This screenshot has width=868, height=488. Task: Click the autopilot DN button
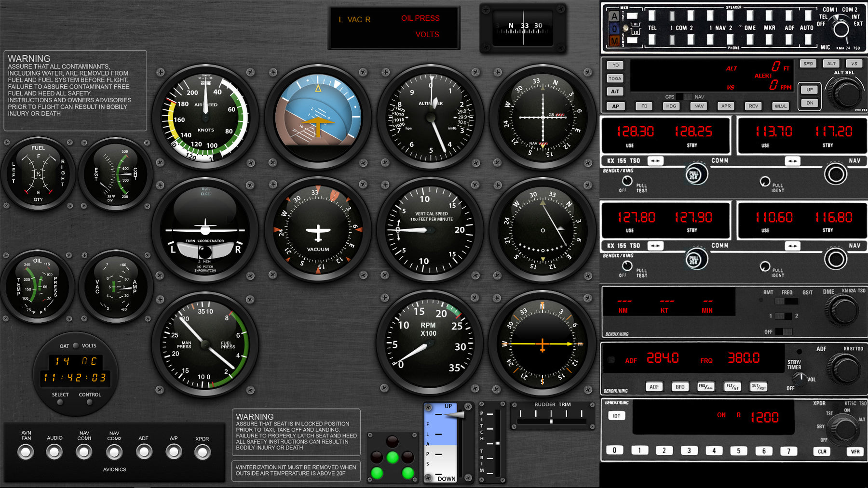click(x=810, y=103)
